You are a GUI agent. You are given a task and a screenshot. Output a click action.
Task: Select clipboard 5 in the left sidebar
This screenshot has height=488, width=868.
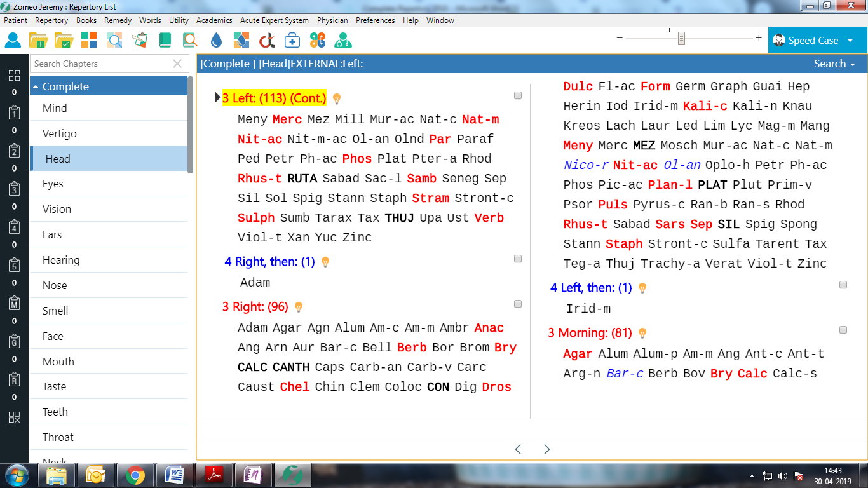click(14, 266)
